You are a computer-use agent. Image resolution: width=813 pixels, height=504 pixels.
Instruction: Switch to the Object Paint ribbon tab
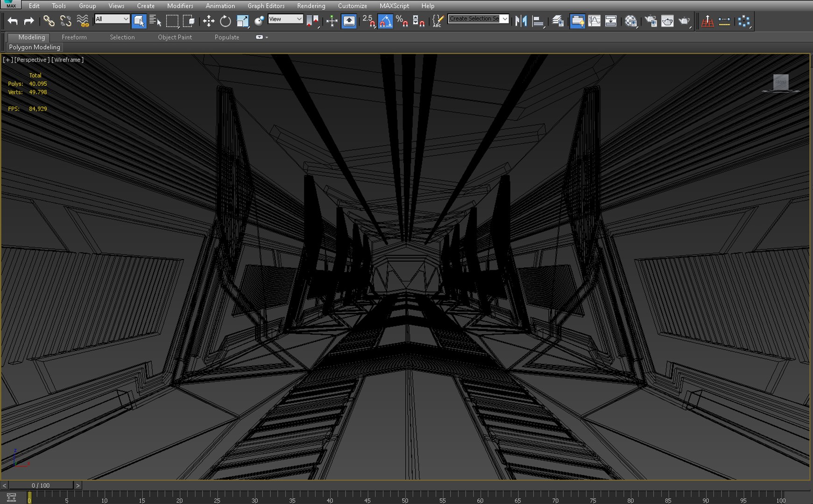tap(175, 37)
